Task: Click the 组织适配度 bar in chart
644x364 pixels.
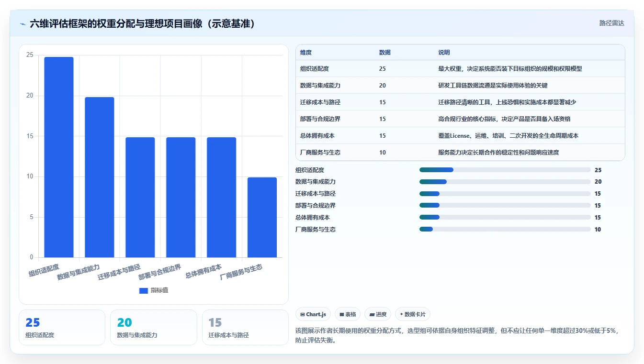Action: [59, 157]
